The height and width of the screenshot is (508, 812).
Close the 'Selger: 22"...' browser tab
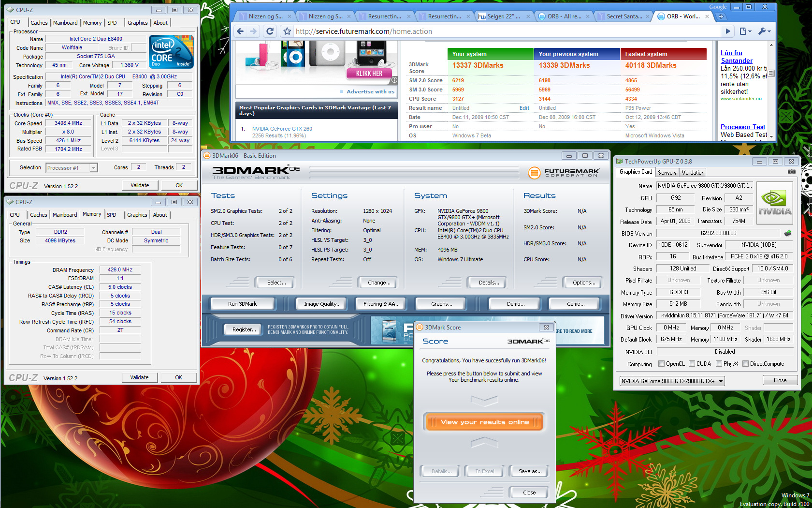point(528,16)
